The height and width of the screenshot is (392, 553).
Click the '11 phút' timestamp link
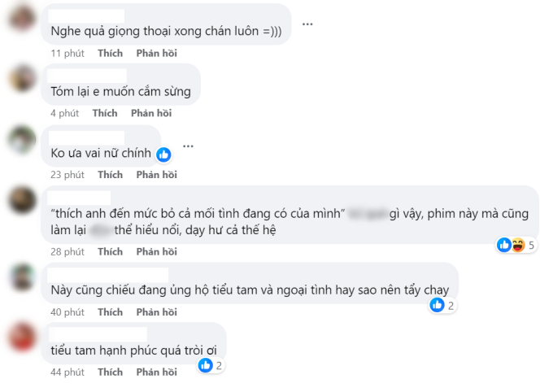coord(67,53)
